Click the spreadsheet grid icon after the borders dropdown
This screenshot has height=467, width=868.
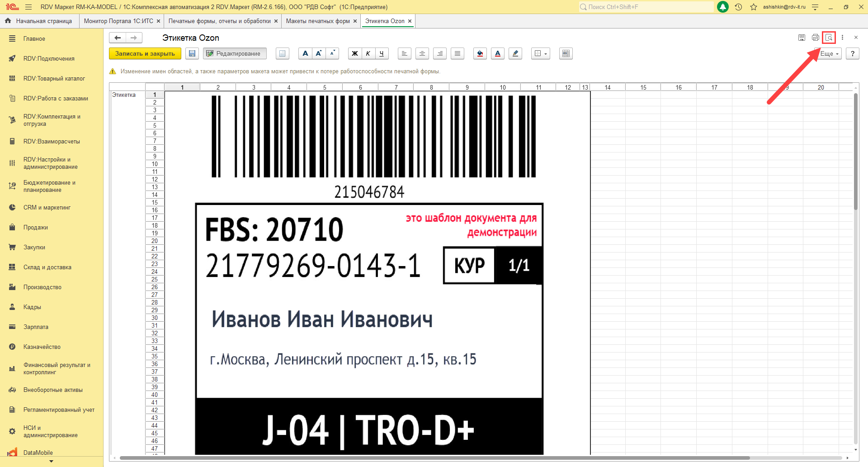(x=566, y=53)
